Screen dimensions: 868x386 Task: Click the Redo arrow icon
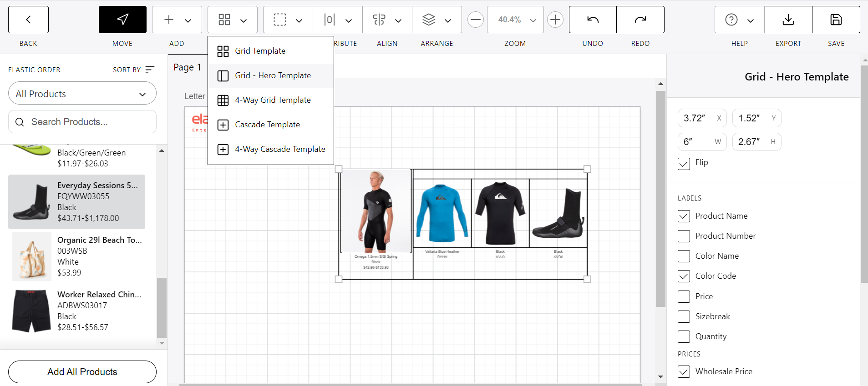pyautogui.click(x=640, y=20)
